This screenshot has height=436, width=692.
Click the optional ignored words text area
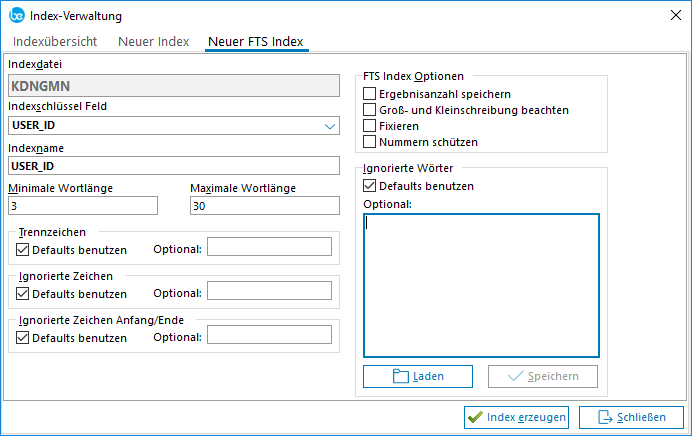[481, 285]
